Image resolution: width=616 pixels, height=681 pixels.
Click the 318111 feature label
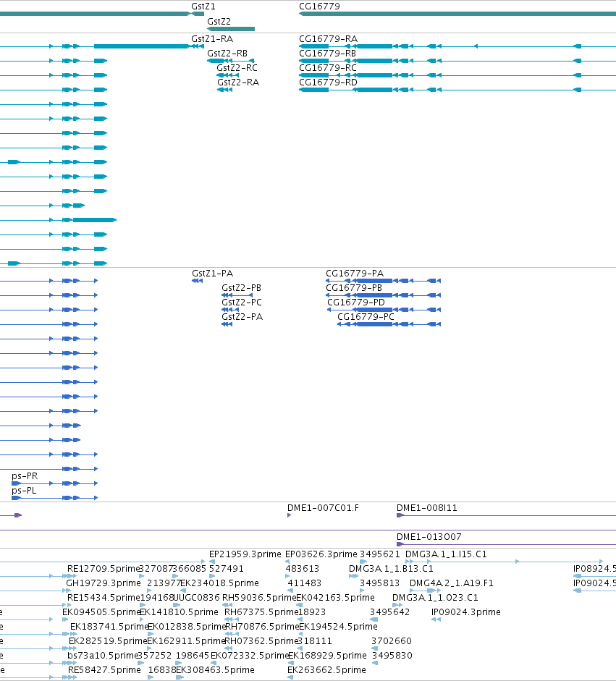[x=316, y=641]
